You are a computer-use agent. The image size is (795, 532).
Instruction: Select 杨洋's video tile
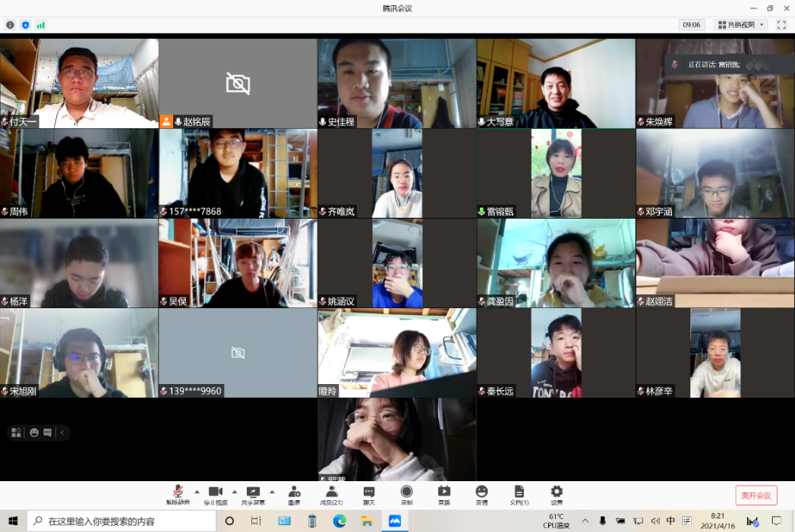coord(79,263)
